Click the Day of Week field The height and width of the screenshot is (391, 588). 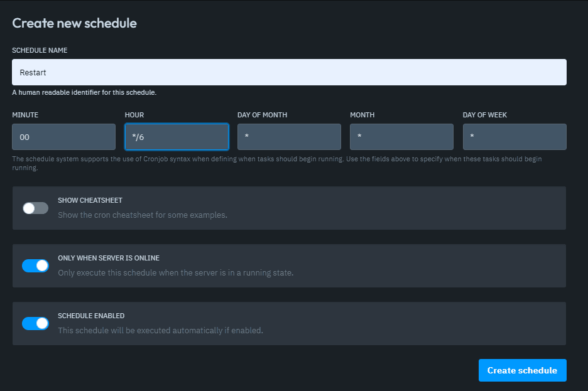click(x=514, y=136)
